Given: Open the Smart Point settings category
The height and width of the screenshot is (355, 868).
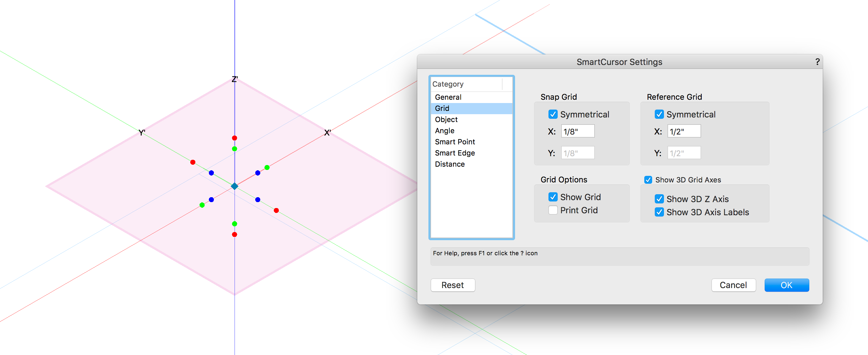Looking at the screenshot, I should point(455,142).
